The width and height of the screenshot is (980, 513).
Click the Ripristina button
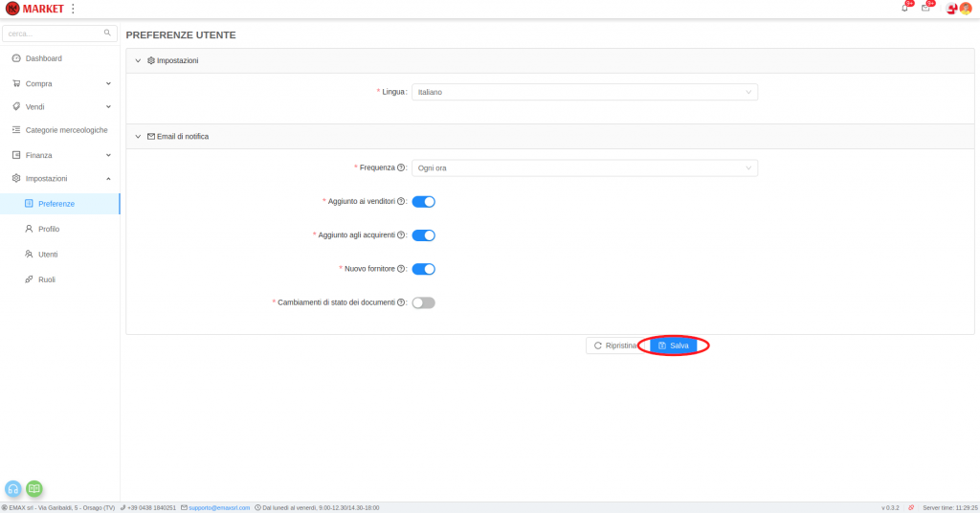tap(614, 346)
